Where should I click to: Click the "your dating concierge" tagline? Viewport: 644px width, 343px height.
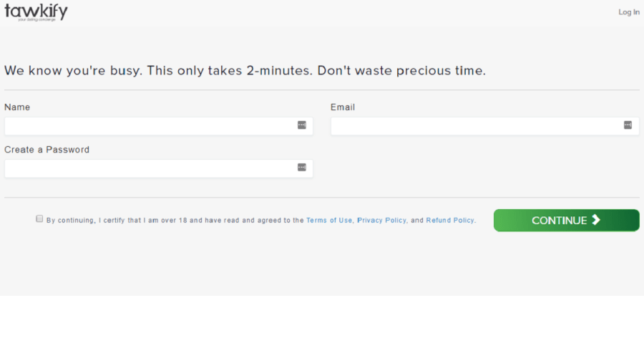[x=36, y=19]
